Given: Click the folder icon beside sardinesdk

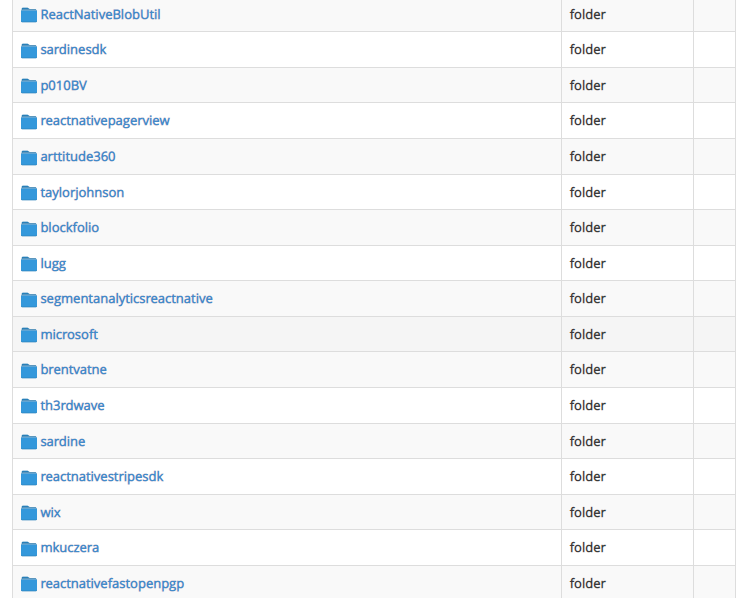Looking at the screenshot, I should pos(29,51).
